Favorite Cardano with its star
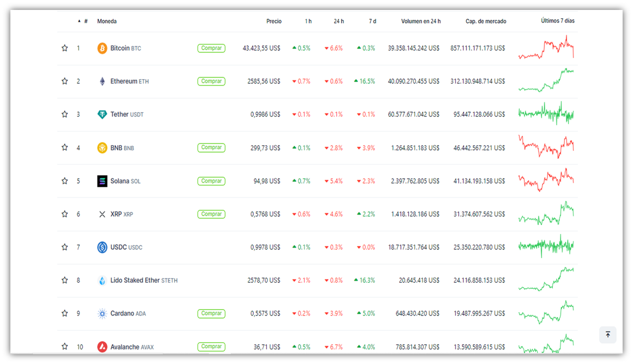The width and height of the screenshot is (633, 364). click(64, 313)
